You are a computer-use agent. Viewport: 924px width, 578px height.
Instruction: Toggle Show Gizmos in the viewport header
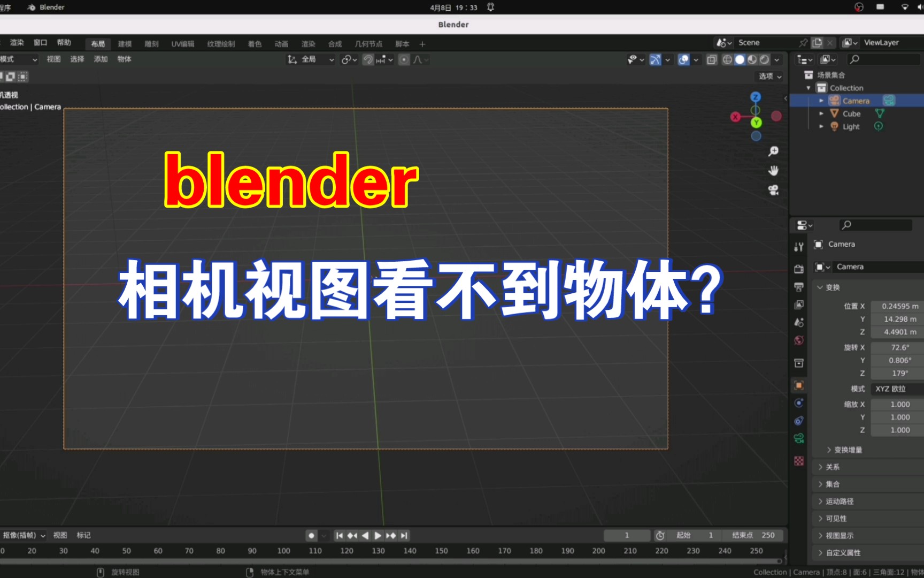[654, 59]
